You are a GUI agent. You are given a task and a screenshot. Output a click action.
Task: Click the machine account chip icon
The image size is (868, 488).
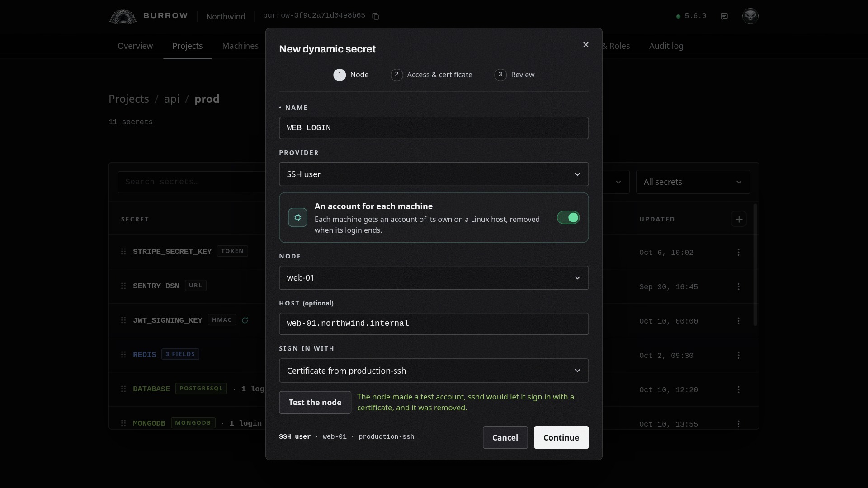(298, 217)
